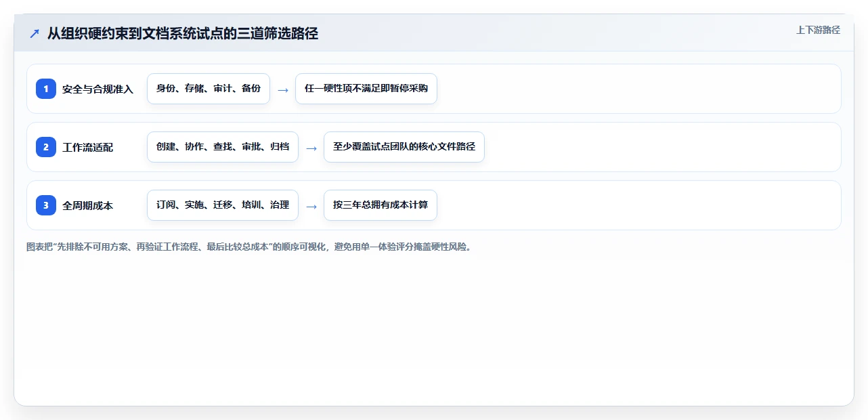Image resolution: width=868 pixels, height=420 pixels.
Task: Click the footnote caption starting with 图表把
Action: click(250, 247)
